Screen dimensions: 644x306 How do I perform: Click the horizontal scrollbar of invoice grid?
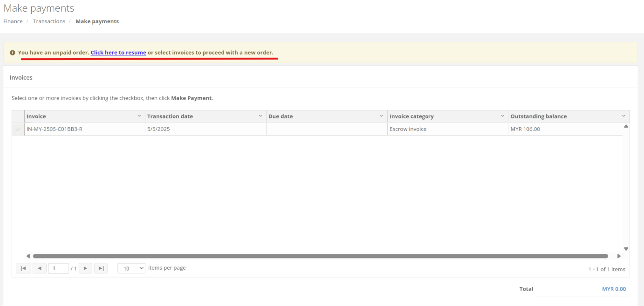click(320, 256)
